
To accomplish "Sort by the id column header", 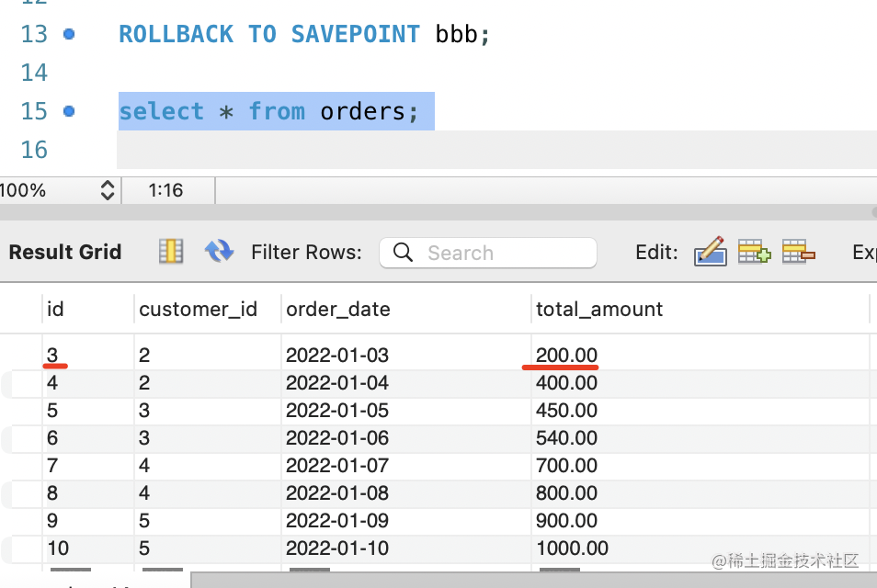I will point(56,310).
